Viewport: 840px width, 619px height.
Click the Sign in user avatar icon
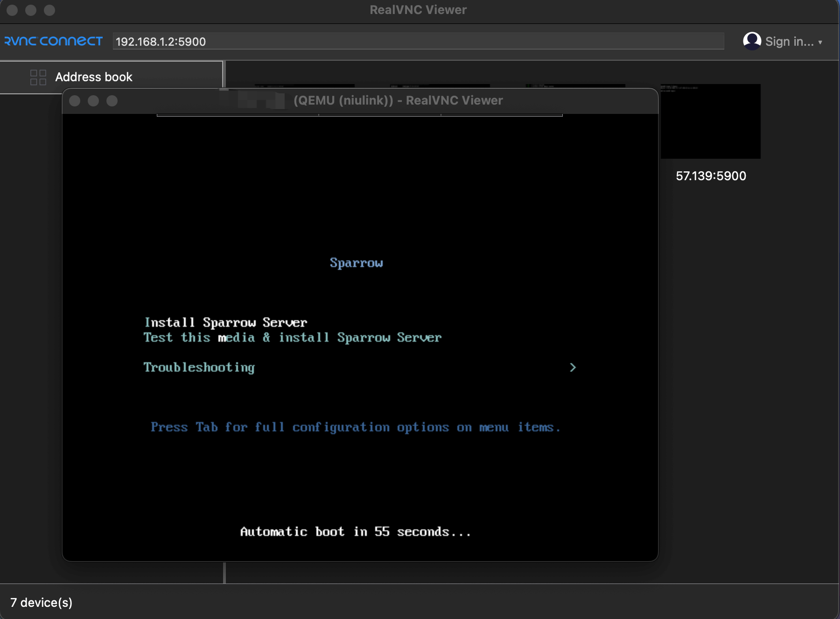tap(752, 41)
